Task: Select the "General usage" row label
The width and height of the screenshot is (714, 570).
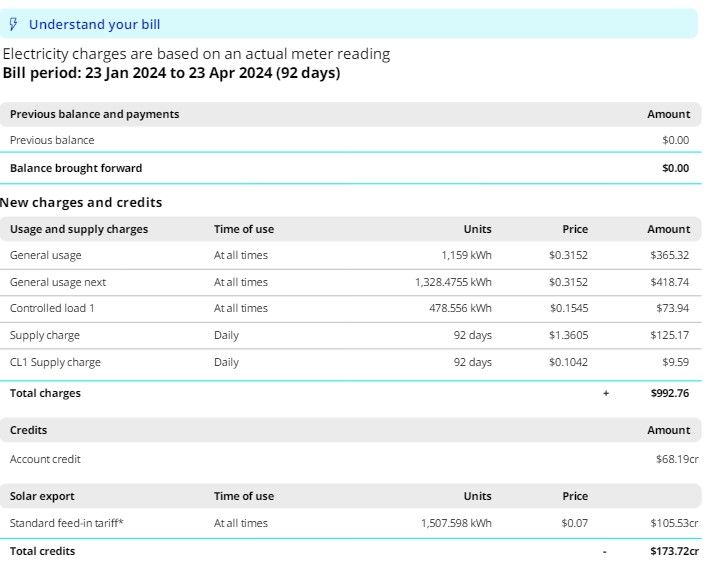Action: click(x=46, y=255)
